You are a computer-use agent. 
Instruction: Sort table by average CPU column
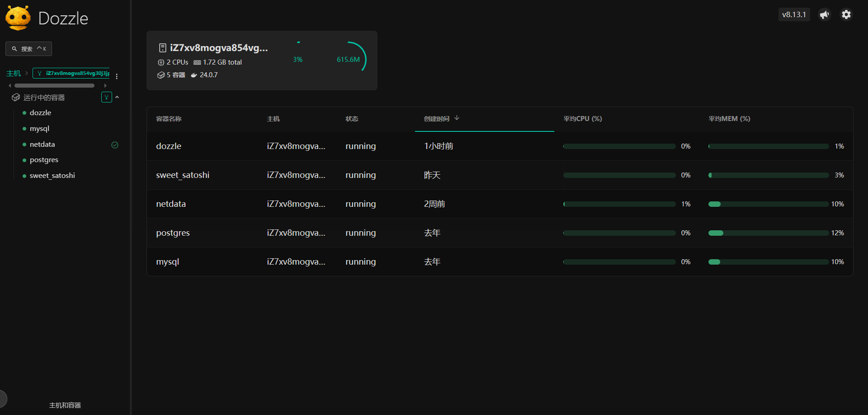582,119
